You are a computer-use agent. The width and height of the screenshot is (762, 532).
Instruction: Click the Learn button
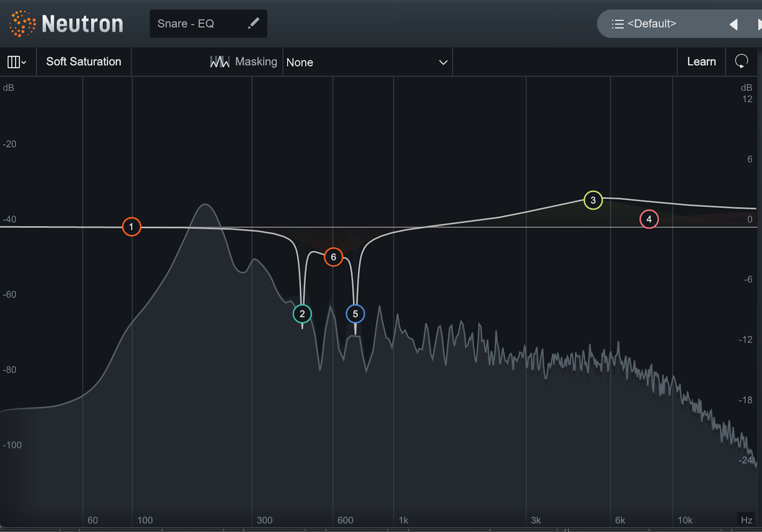(x=701, y=61)
